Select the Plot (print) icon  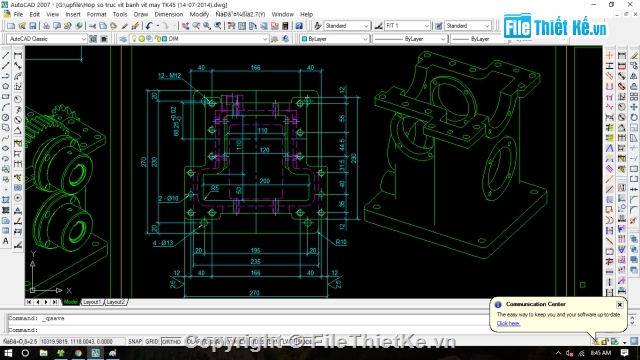pos(46,26)
